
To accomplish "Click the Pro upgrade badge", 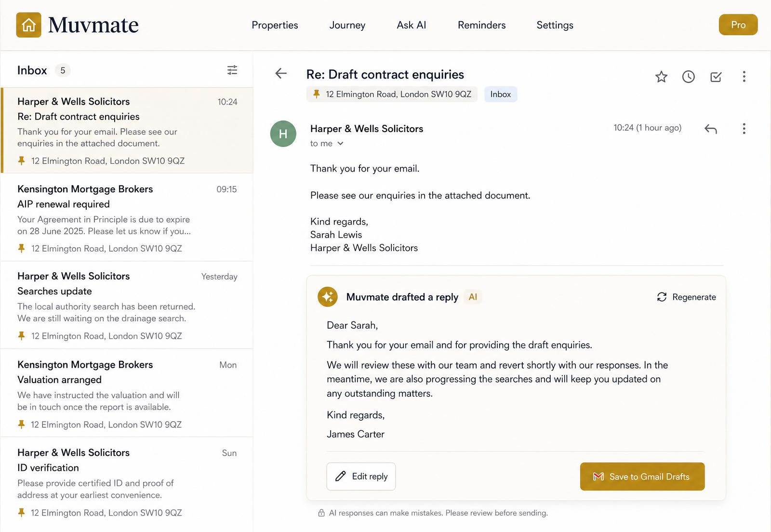I will coord(738,25).
